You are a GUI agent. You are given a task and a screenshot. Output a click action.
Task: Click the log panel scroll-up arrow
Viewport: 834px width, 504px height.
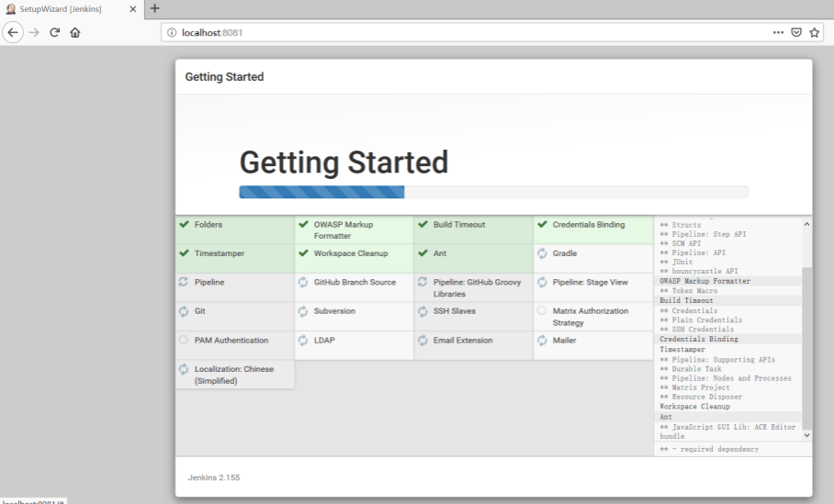[806, 224]
